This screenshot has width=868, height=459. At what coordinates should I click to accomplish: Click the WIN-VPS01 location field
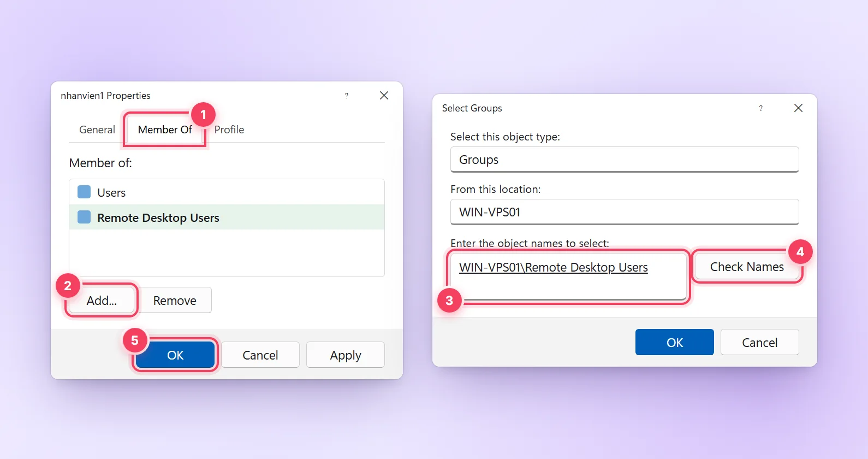625,212
